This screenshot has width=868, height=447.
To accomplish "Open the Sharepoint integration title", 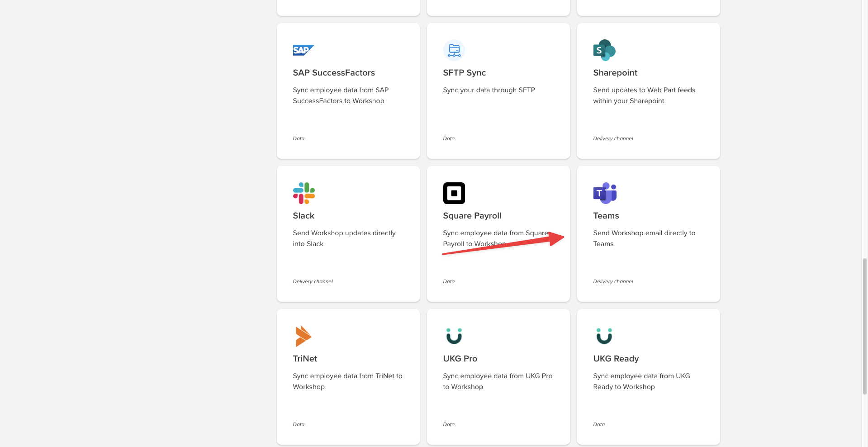I will [615, 73].
